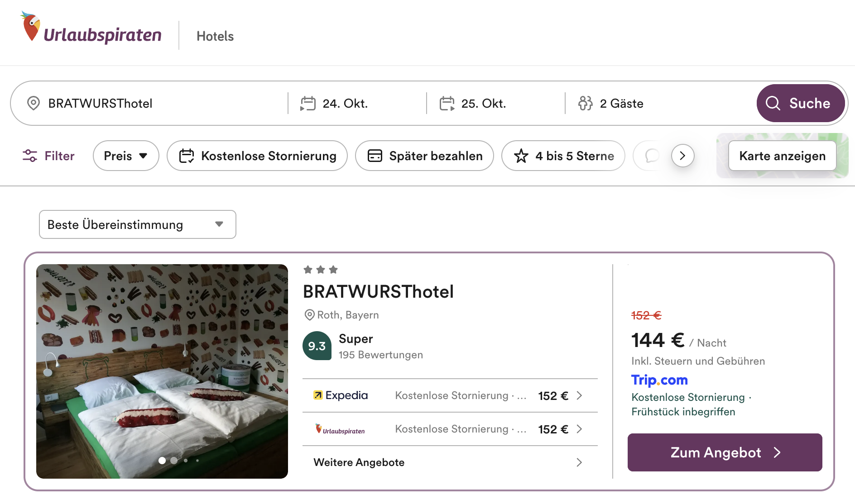Click the hotel's three-star rating
The width and height of the screenshot is (855, 504).
[321, 270]
